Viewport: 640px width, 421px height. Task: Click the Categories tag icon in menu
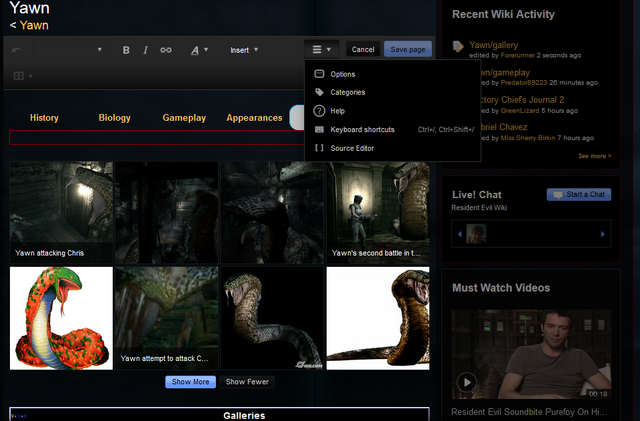(319, 92)
